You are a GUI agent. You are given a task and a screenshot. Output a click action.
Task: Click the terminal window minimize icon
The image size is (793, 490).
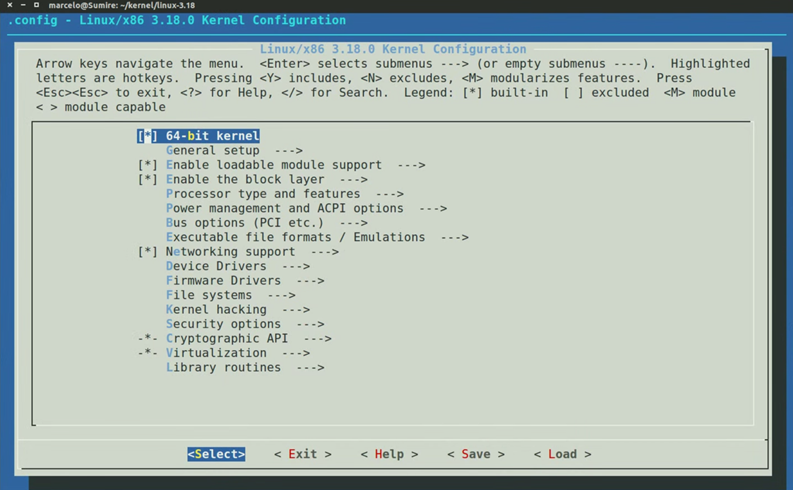pos(23,5)
